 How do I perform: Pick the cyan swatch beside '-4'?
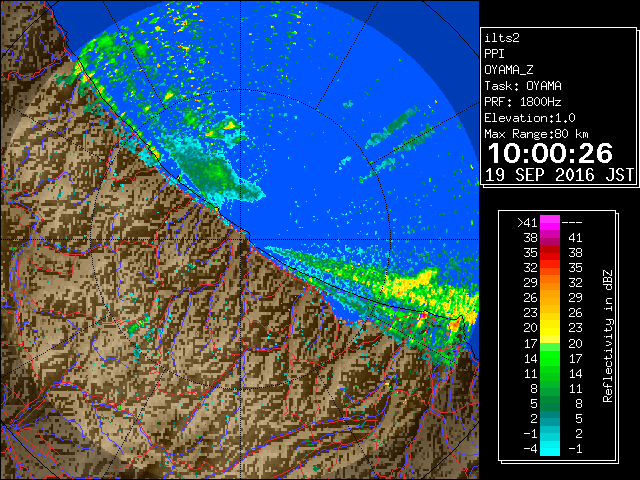click(x=550, y=449)
